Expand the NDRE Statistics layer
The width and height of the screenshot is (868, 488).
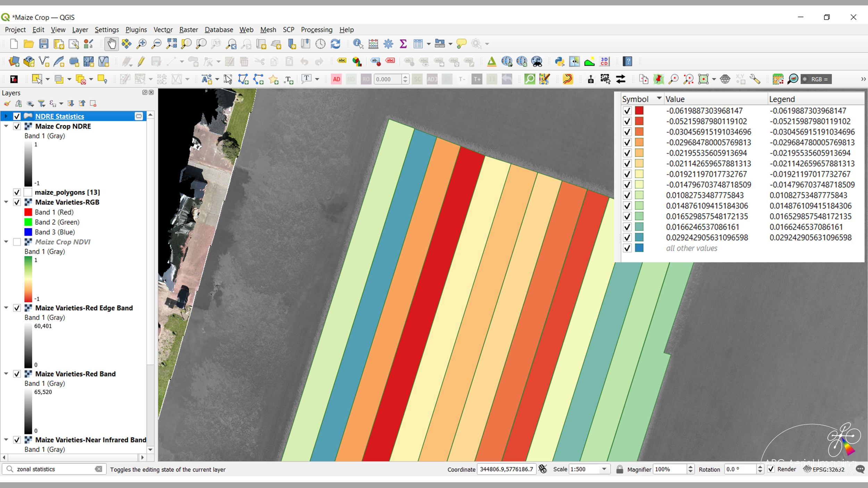[6, 116]
